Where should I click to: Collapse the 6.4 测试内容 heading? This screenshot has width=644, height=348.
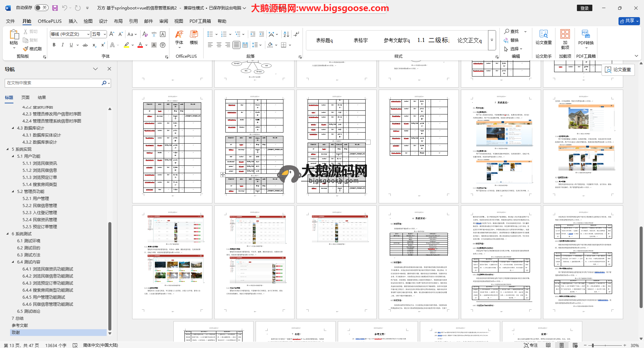pyautogui.click(x=13, y=262)
